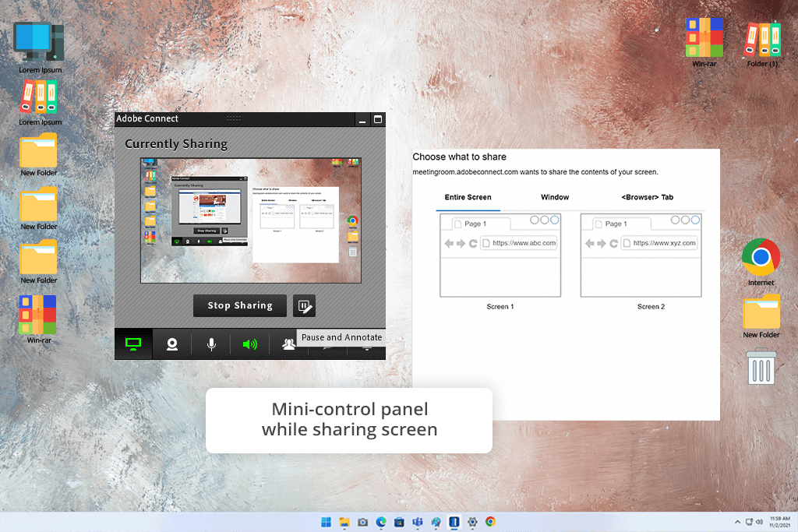The height and width of the screenshot is (532, 798).
Task: Click the volume icon in the system tray
Action: (759, 523)
